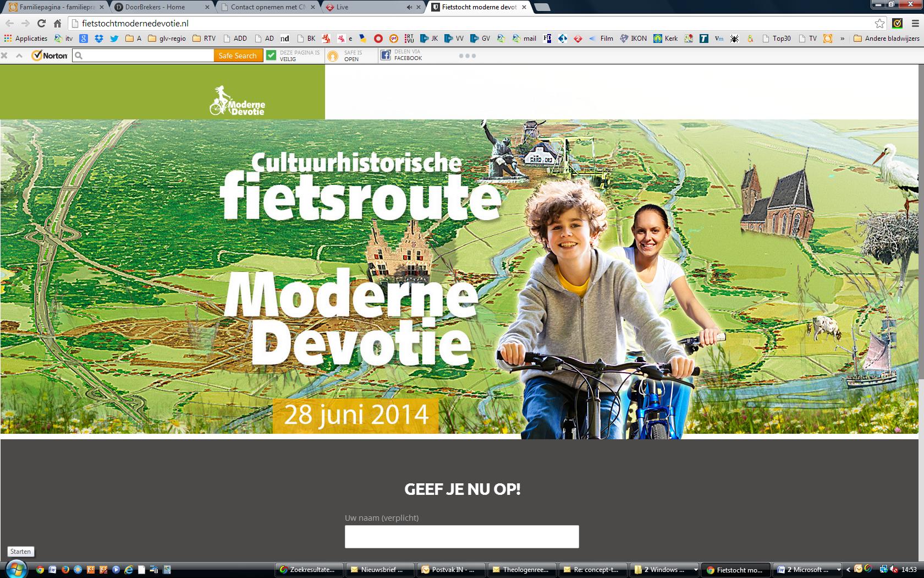Go to browser home page icon
The width and height of the screenshot is (924, 578).
click(57, 23)
